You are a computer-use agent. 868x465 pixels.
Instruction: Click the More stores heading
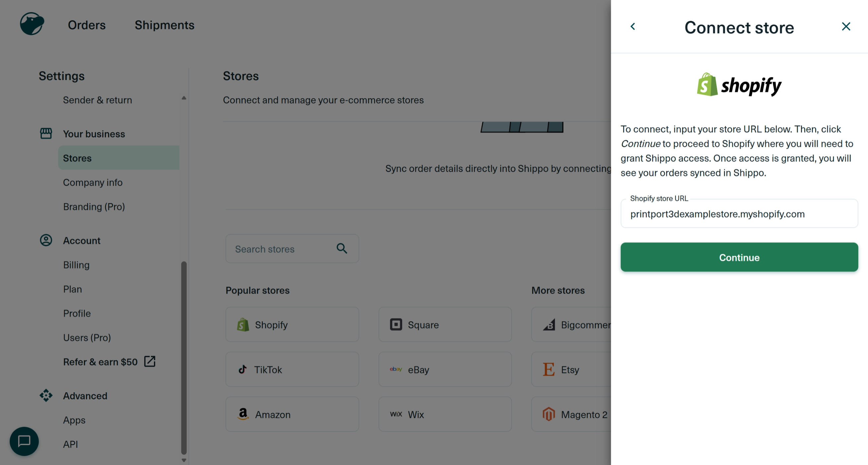pyautogui.click(x=558, y=290)
